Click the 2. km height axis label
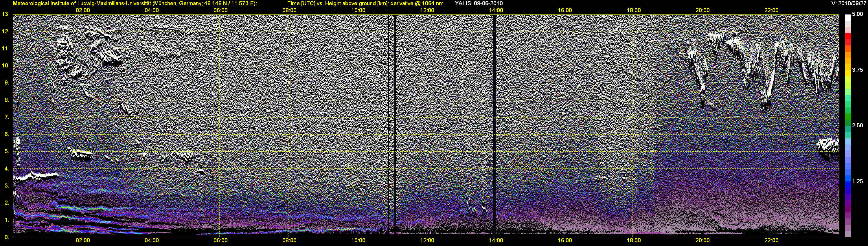The height and width of the screenshot is (246, 868). pos(7,203)
